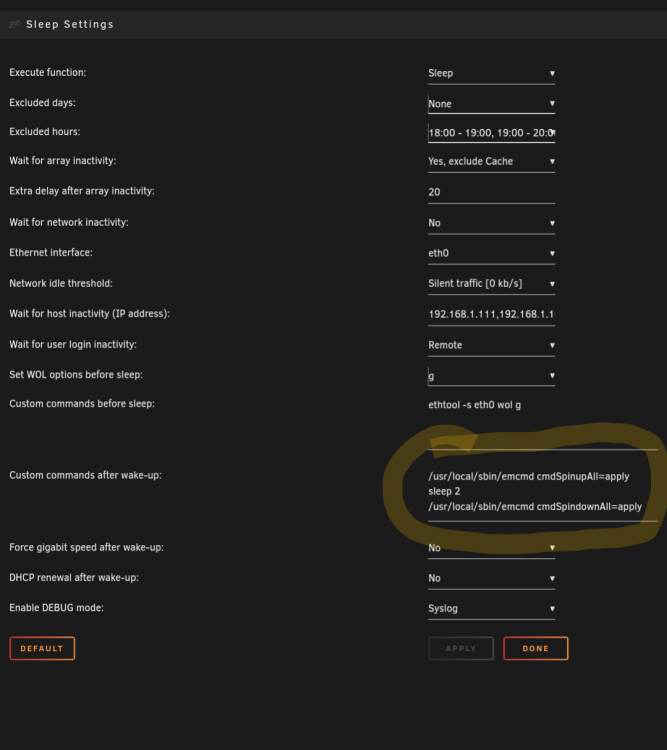
Task: Click the 'Wait for array inactivity:' label
Action: click(x=63, y=161)
